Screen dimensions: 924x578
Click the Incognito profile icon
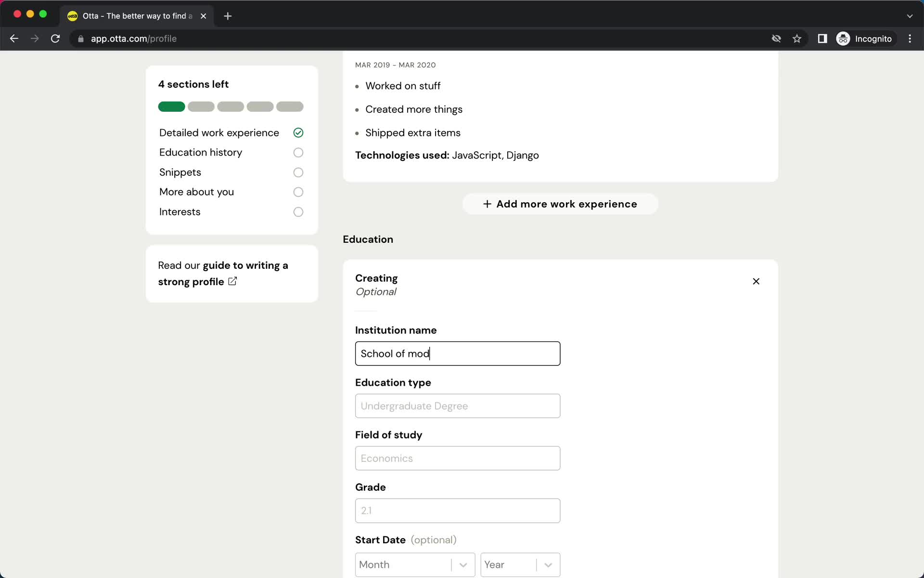(843, 39)
